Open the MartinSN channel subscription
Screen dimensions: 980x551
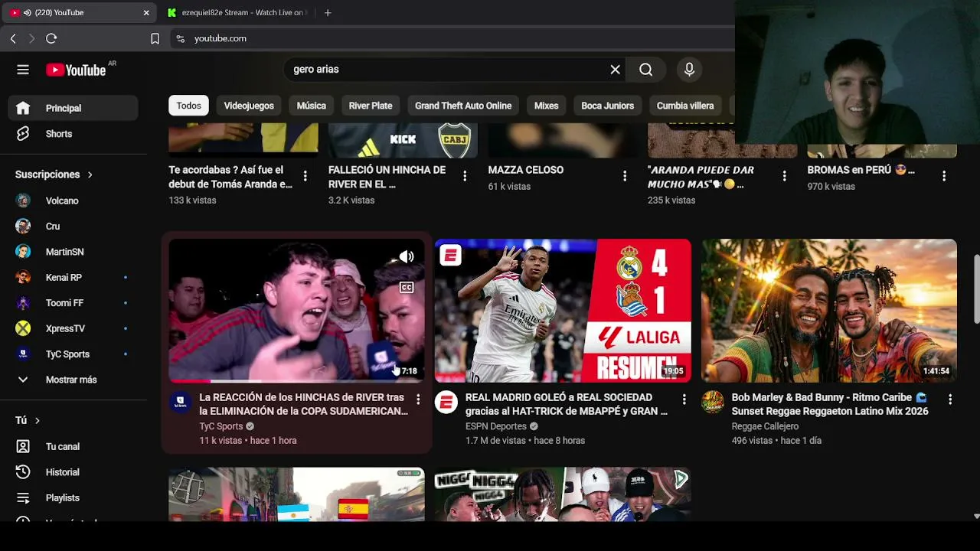[x=73, y=252]
